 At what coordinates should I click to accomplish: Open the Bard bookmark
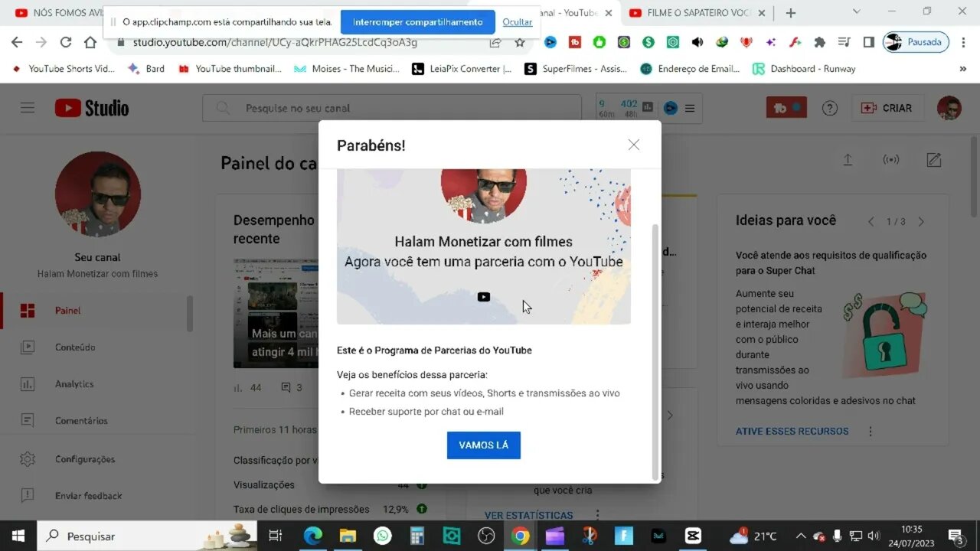pos(146,69)
